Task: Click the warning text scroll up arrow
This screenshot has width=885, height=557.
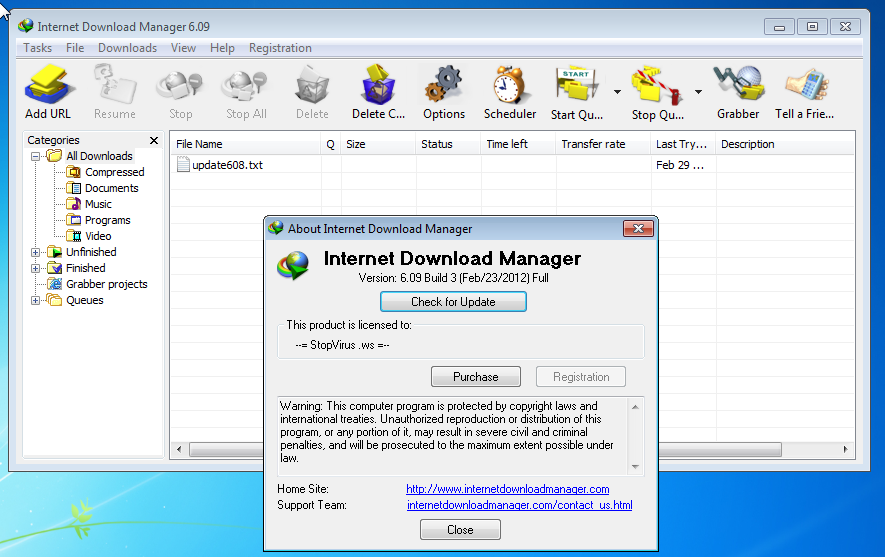Action: 636,407
